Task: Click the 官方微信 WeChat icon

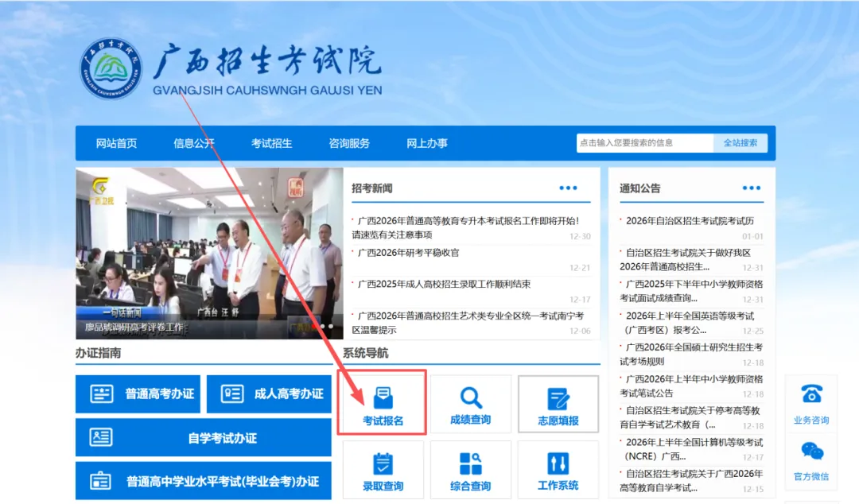Action: (x=812, y=451)
